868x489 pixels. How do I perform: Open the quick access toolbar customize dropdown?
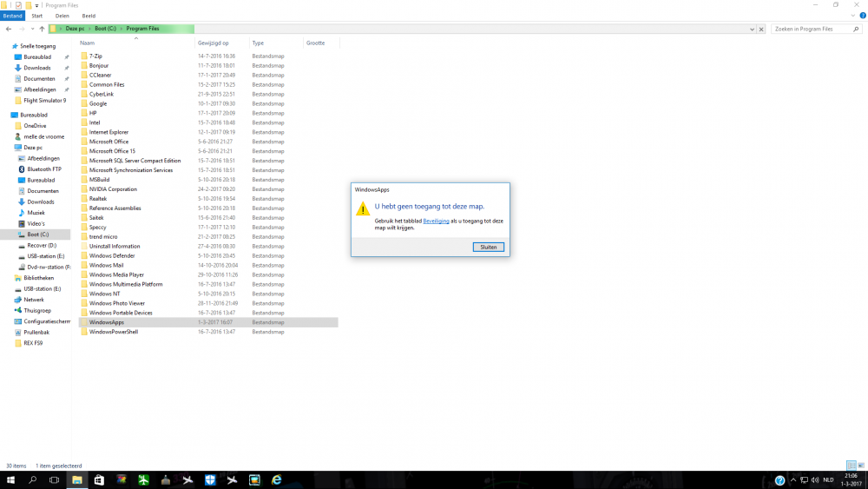click(x=36, y=5)
